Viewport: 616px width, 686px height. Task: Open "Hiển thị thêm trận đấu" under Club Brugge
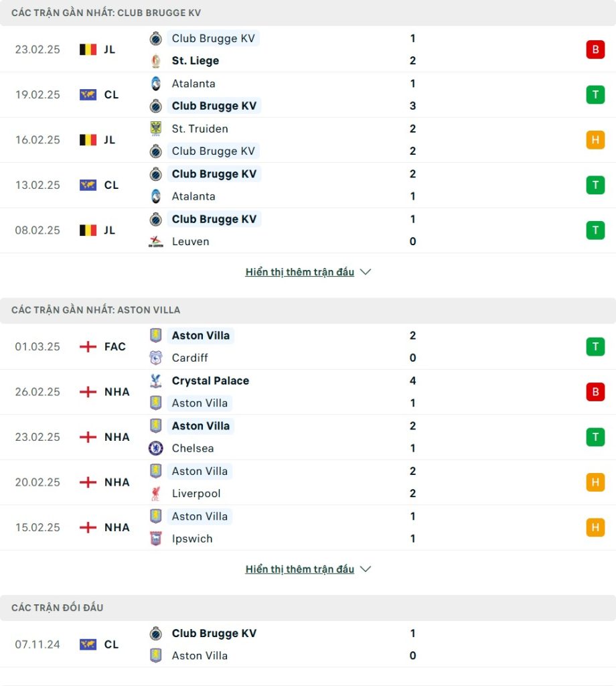click(x=299, y=272)
